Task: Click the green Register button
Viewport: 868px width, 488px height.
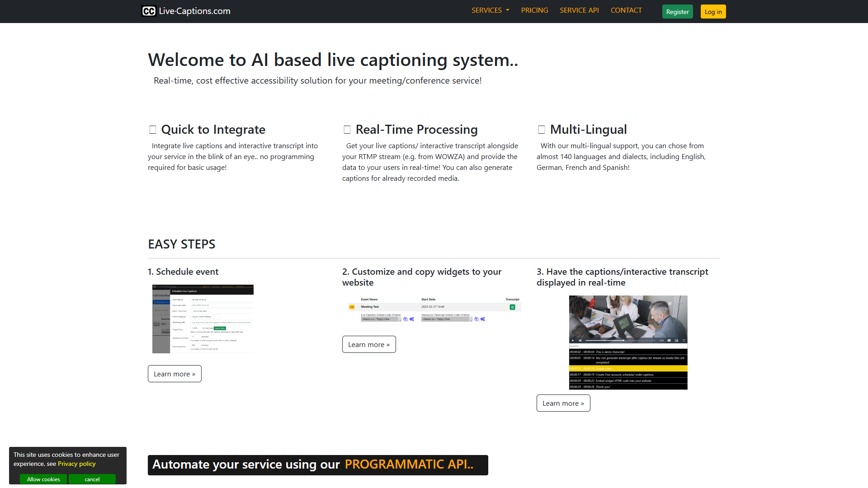Action: click(677, 12)
